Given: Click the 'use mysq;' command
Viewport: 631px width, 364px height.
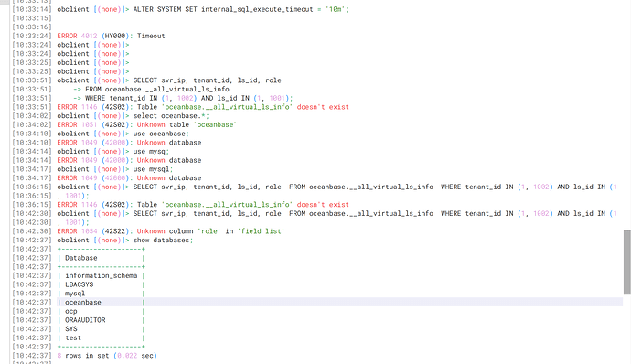Looking at the screenshot, I should 151,151.
